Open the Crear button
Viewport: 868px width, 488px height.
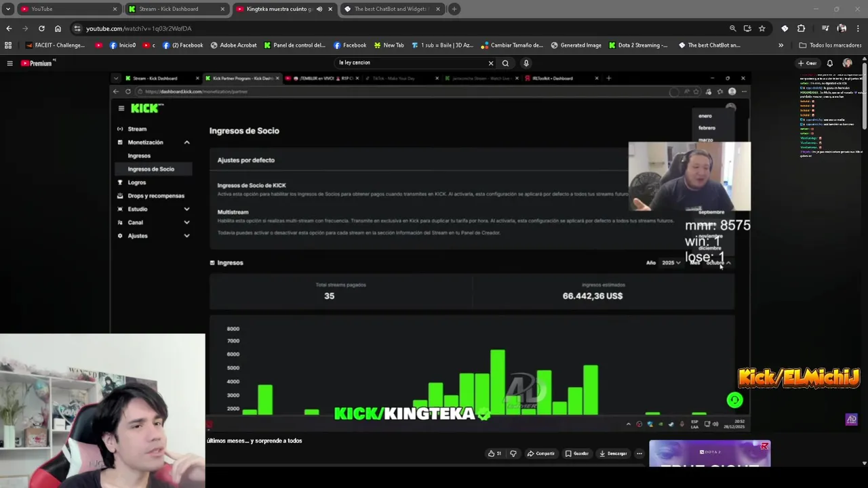807,63
